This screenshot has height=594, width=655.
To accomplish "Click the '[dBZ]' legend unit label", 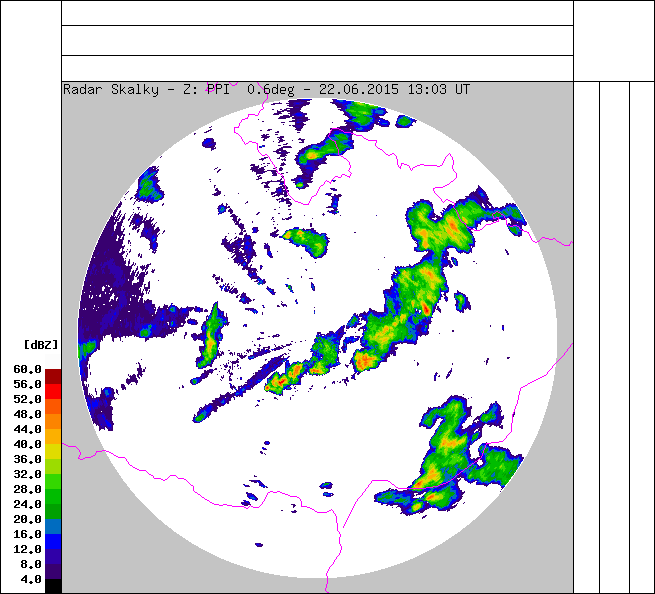I will 41,345.
